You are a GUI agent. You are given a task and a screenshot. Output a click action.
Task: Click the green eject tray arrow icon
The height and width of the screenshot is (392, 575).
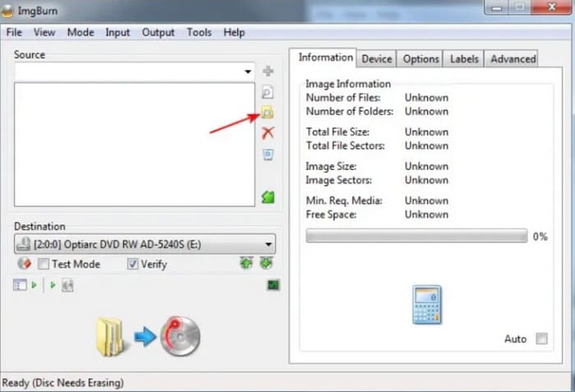coord(246,263)
